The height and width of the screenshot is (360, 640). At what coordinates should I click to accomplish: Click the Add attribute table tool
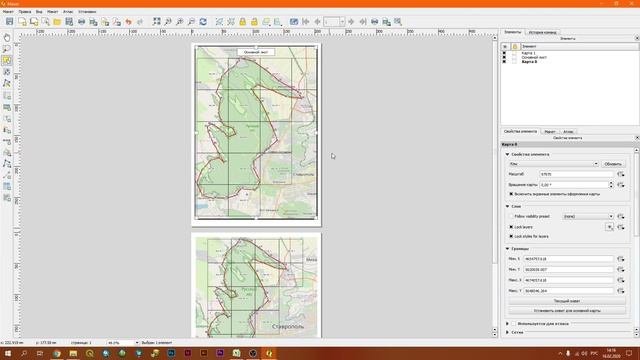coord(7,187)
